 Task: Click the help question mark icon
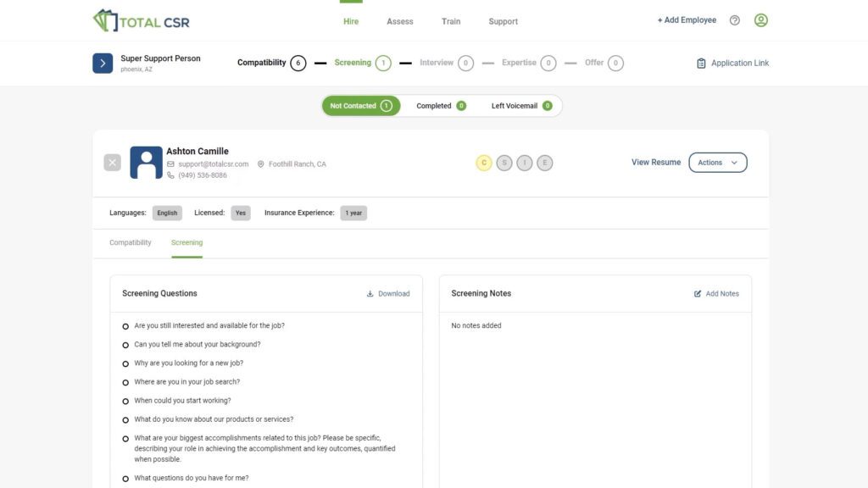[x=734, y=19]
